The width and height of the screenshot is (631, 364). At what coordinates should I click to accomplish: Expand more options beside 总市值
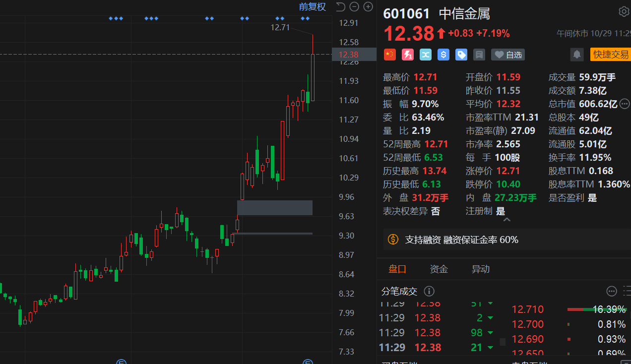tap(625, 104)
